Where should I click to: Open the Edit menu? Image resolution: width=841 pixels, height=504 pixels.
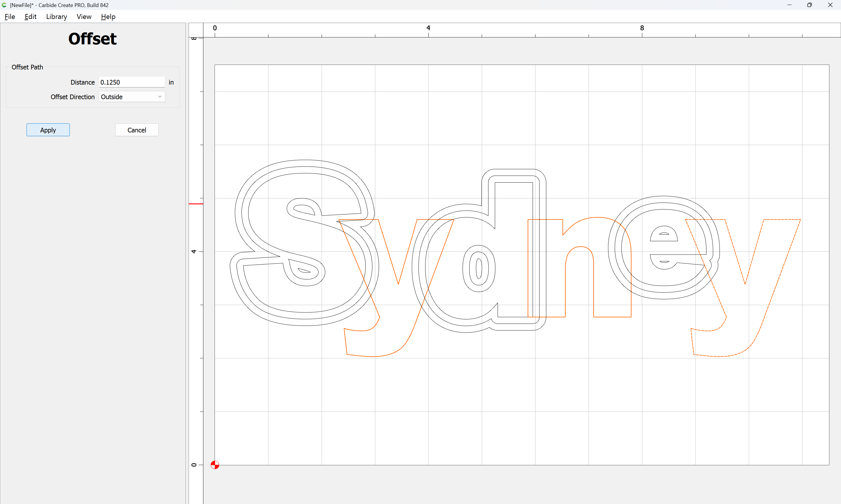[x=30, y=17]
